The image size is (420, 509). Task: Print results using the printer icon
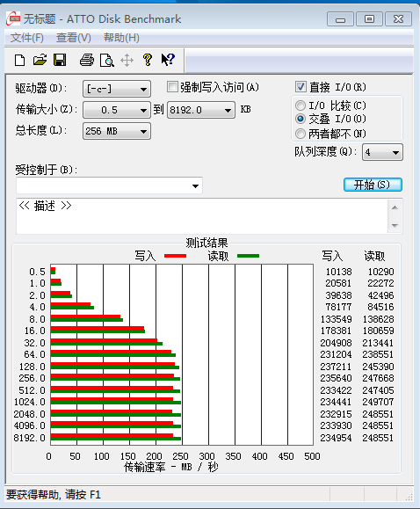[x=87, y=60]
